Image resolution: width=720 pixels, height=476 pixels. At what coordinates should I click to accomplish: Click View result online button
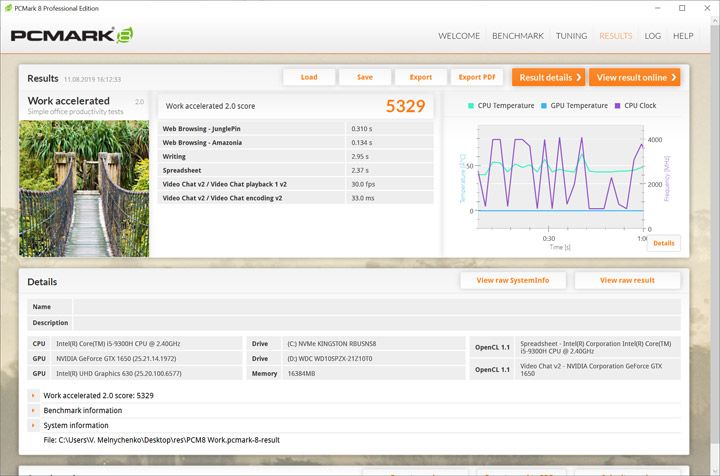(x=635, y=77)
